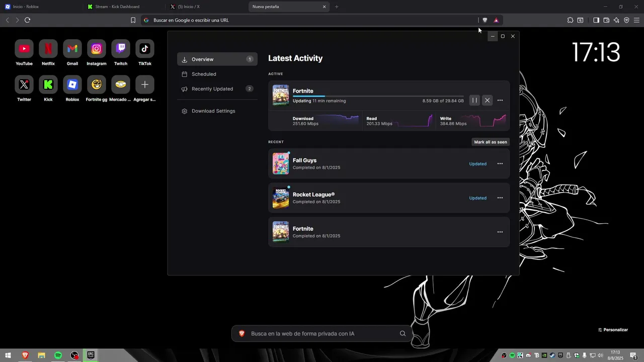Open the browser extensions puzzle icon
644x362 pixels.
(570, 20)
